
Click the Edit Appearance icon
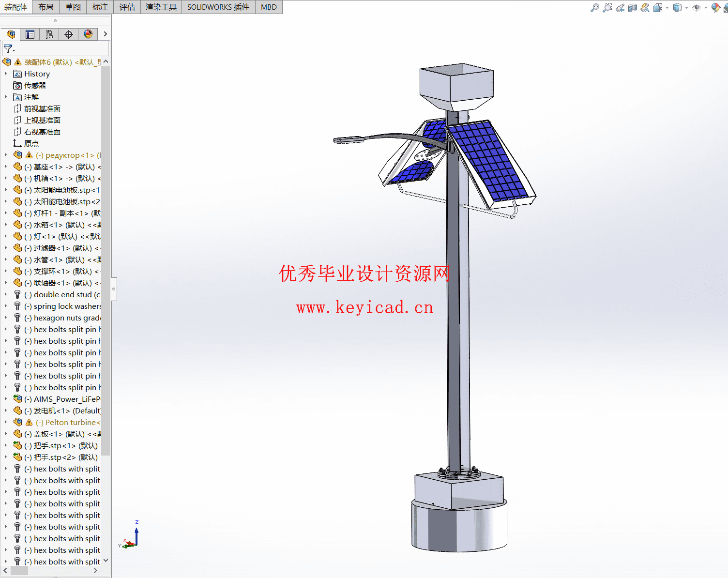(716, 8)
